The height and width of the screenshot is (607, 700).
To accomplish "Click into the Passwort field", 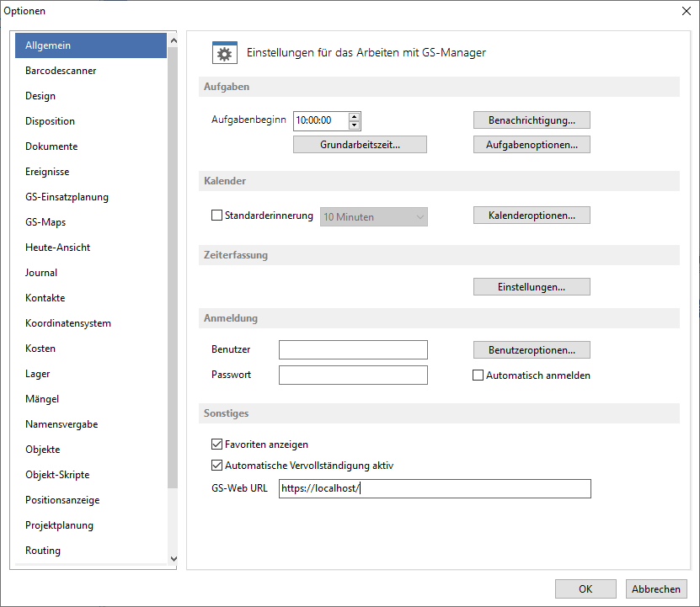I will click(353, 375).
